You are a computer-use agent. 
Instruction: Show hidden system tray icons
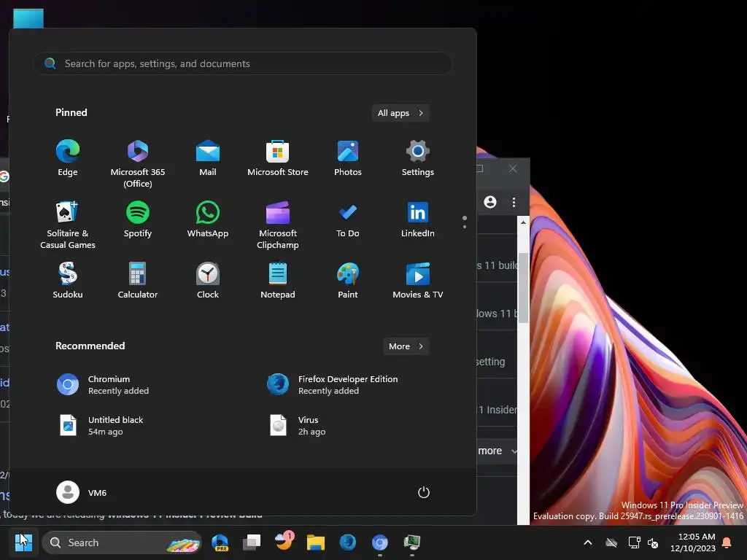tap(588, 542)
